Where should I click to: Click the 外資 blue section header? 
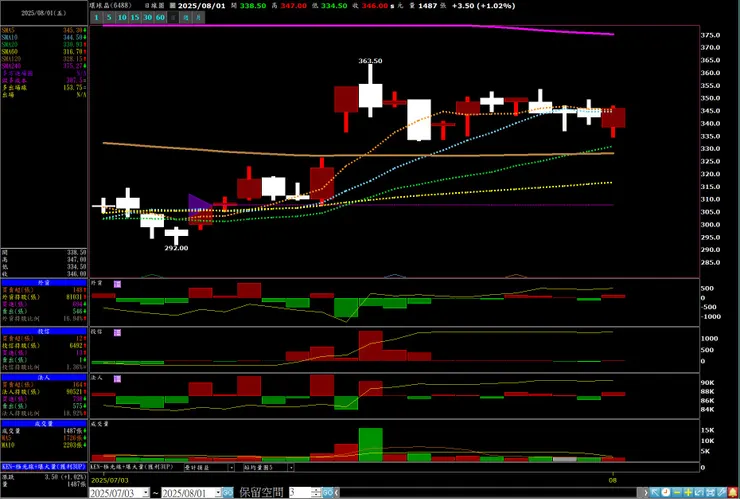click(x=44, y=282)
